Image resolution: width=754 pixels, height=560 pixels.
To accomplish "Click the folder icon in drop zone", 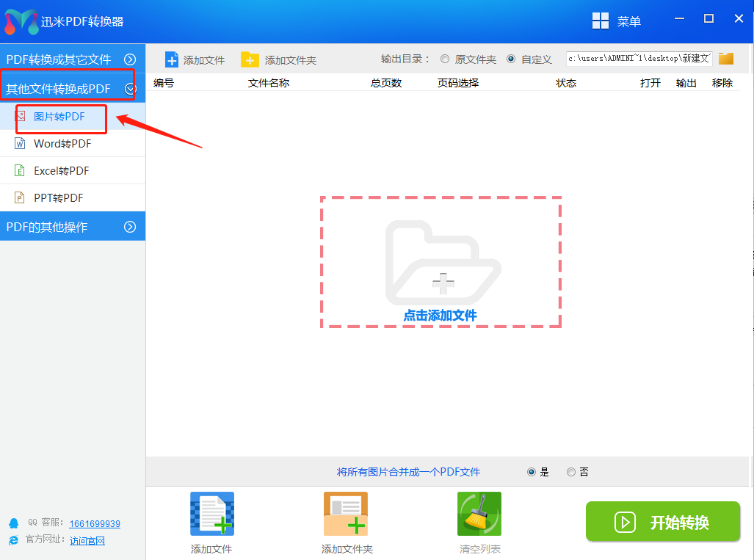I will click(x=441, y=261).
